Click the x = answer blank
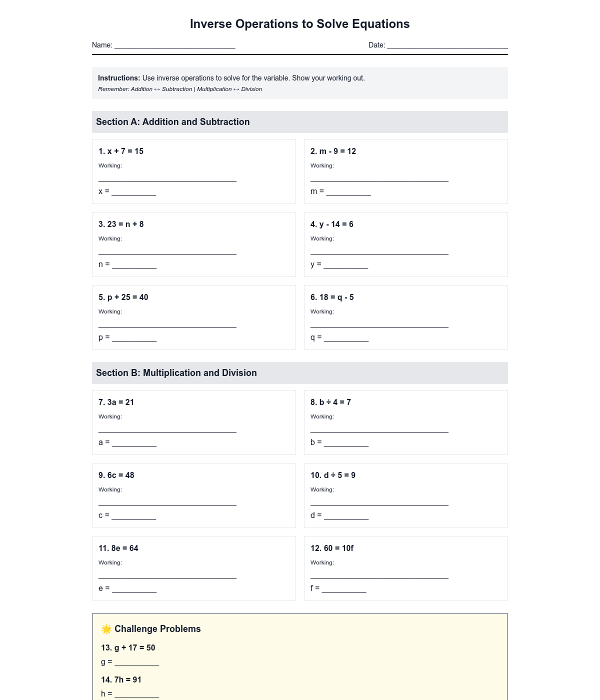This screenshot has width=600, height=700. click(133, 191)
